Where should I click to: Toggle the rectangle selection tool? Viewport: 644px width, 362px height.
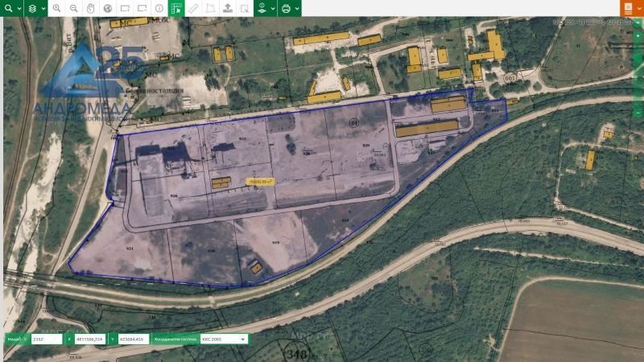pos(125,8)
